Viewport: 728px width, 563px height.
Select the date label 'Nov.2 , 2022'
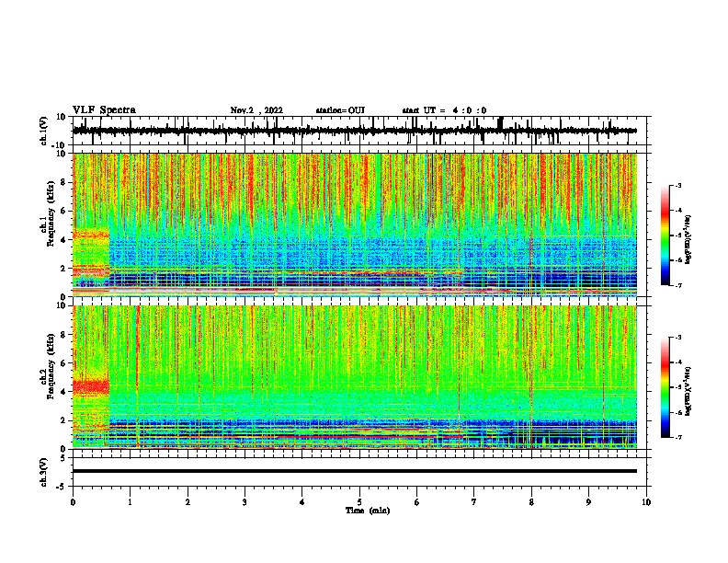(x=256, y=110)
